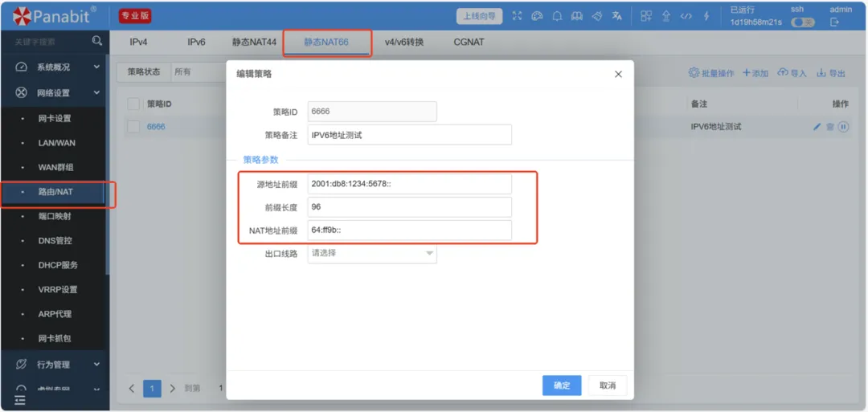The height and width of the screenshot is (412, 868).
Task: Open the theme palette icon
Action: pos(538,16)
